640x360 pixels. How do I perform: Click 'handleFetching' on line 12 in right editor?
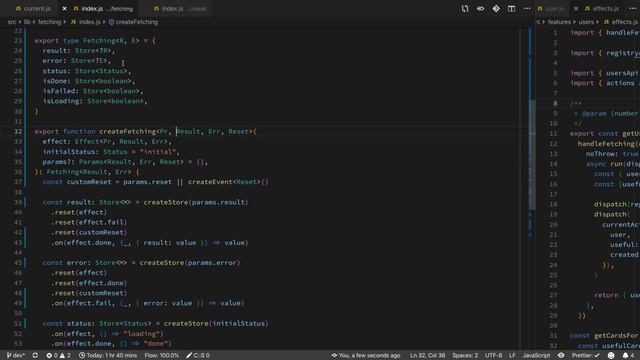coord(606,144)
